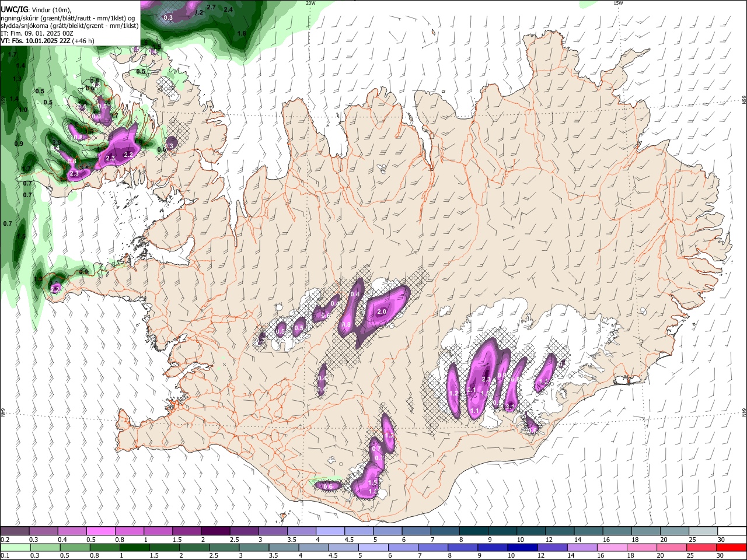Click the 'IT: Fim. 09. 01. 2025 00Z' line
Viewport: 747px width, 560px height.
tap(37, 33)
